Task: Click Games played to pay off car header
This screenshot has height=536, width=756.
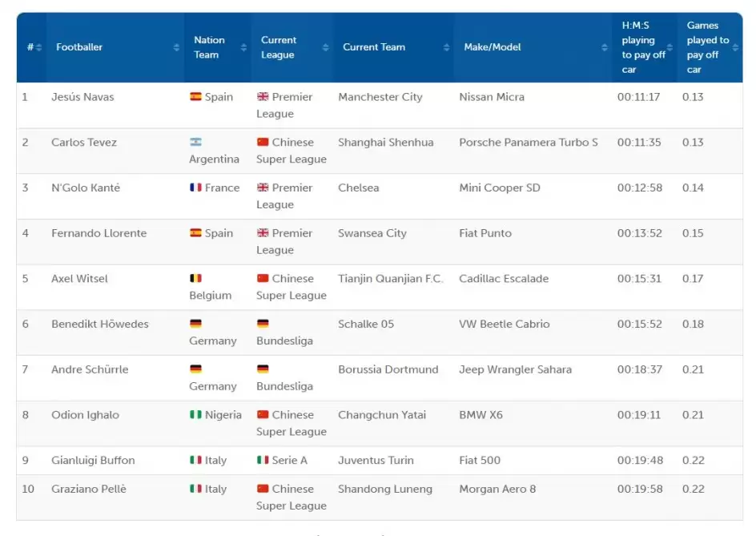Action: 708,47
